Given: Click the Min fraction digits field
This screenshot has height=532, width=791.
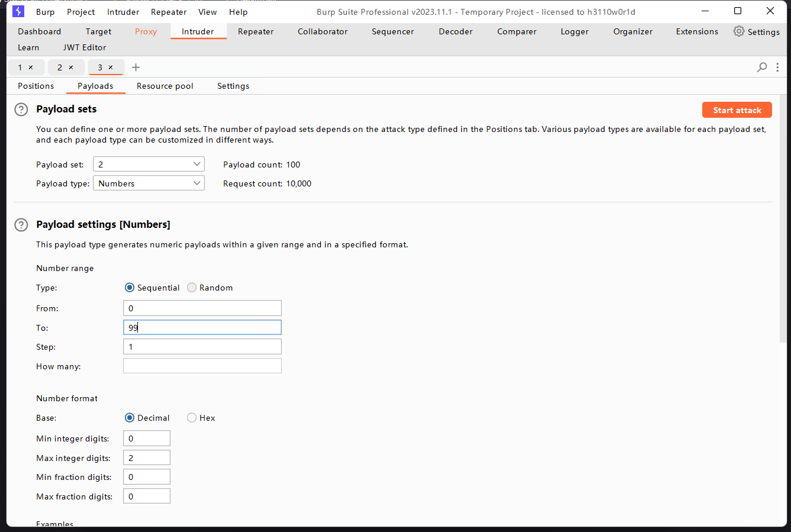Looking at the screenshot, I should point(147,477).
